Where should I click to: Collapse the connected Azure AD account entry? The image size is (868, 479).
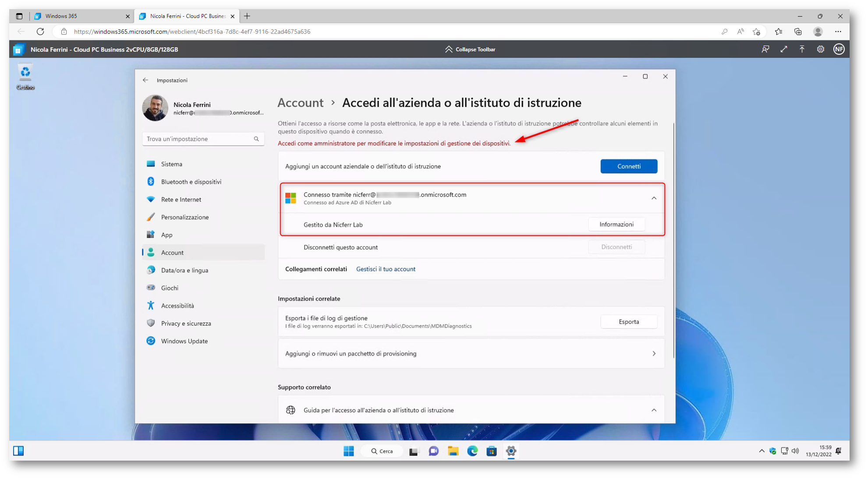point(654,198)
